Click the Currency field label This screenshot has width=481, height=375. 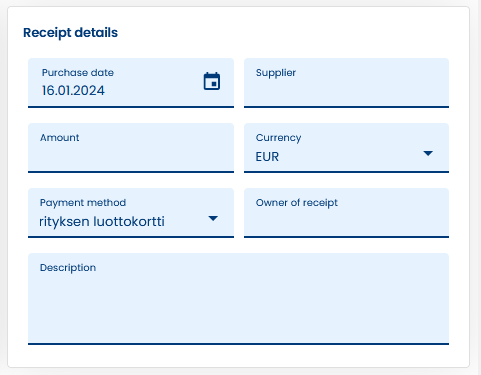pos(278,138)
